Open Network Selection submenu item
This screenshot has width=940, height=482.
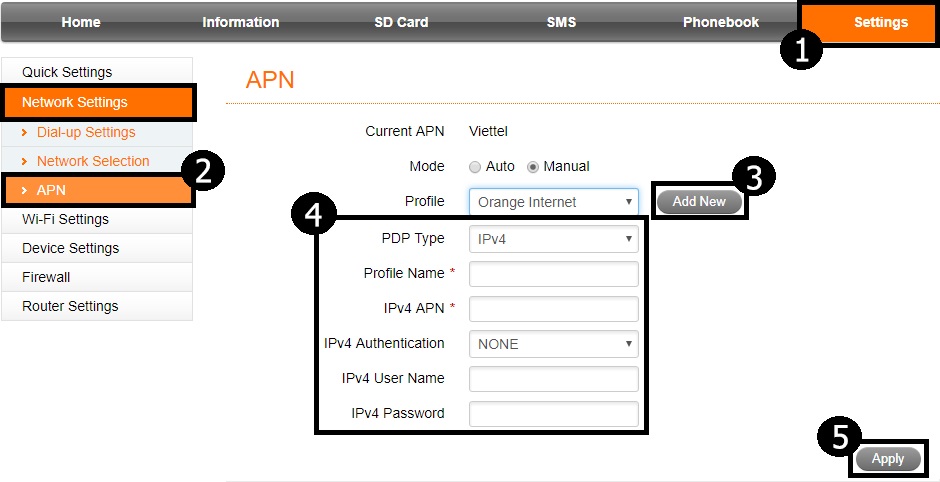coord(93,161)
